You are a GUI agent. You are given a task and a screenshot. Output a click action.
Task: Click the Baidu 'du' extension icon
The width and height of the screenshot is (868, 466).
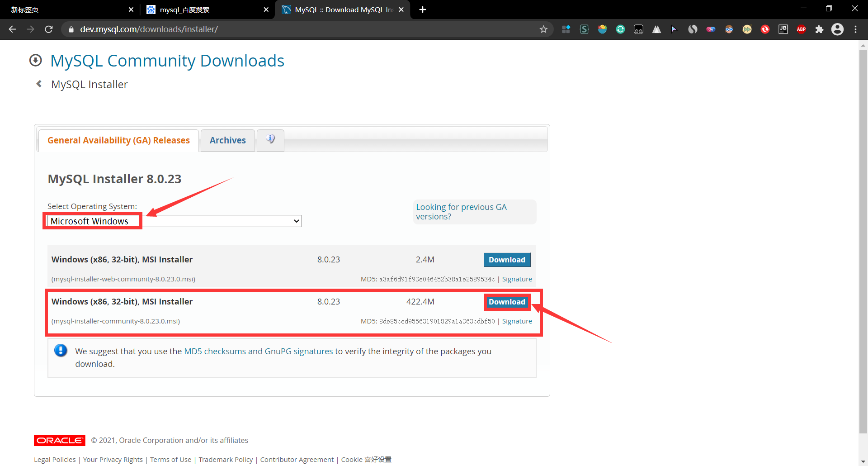[x=711, y=29]
